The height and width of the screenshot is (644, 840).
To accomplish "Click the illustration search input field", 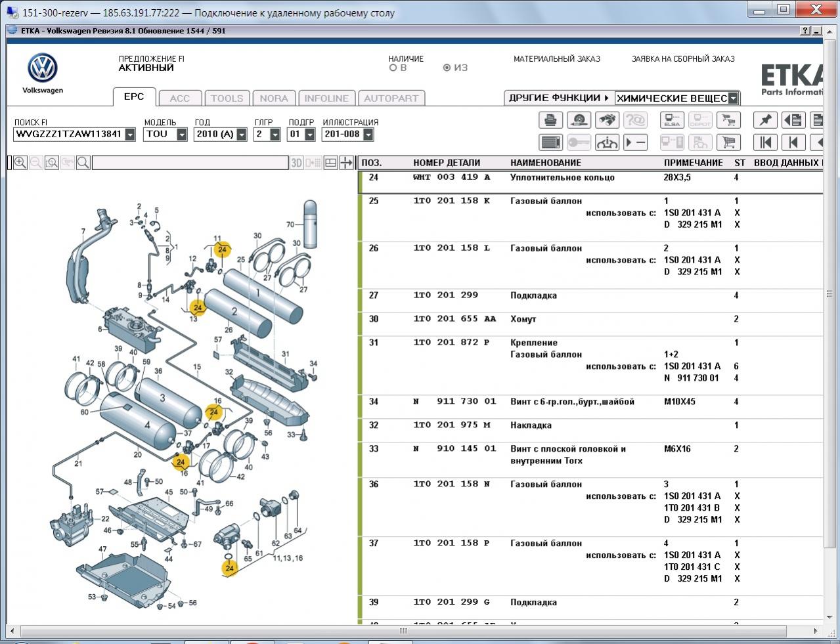I will coord(190,163).
